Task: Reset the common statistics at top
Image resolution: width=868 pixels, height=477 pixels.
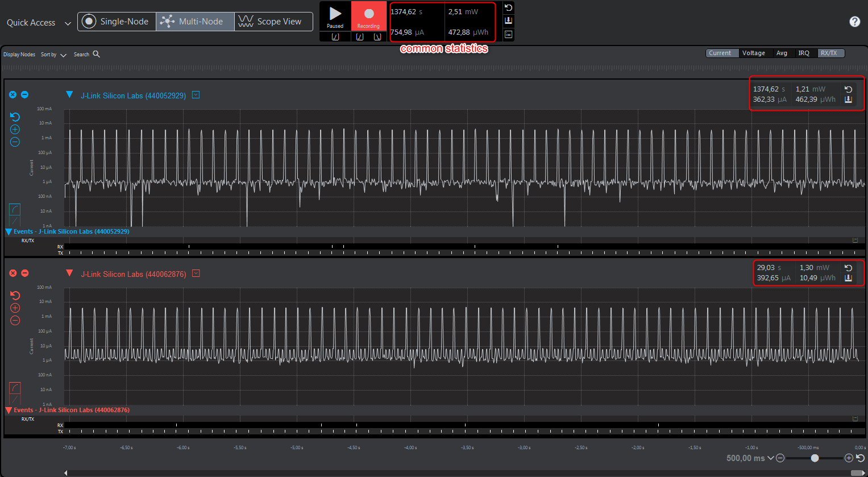Action: pos(508,8)
